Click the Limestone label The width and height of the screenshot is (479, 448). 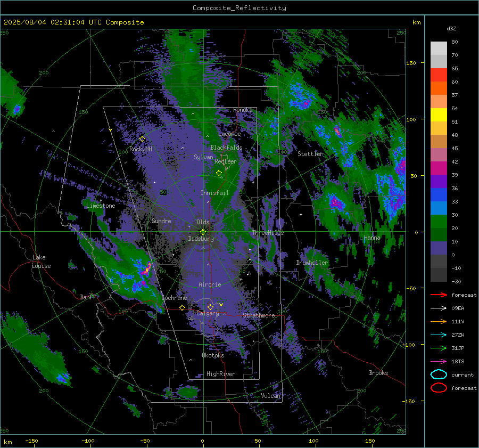click(101, 206)
